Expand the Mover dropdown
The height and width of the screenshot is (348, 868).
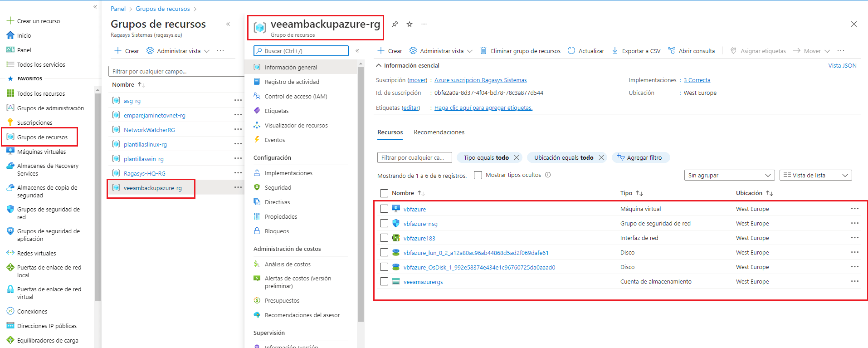click(x=812, y=51)
